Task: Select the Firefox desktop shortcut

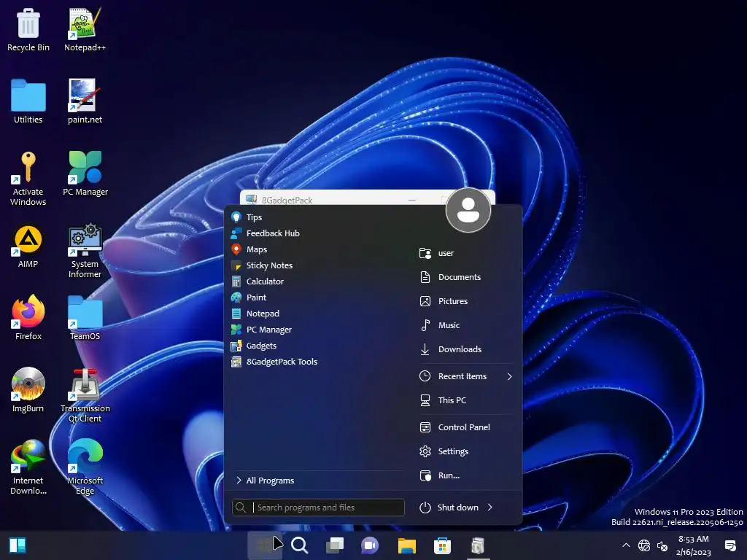Action: (28, 318)
